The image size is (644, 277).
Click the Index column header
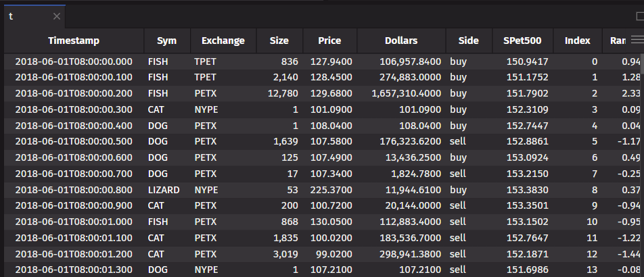click(577, 41)
